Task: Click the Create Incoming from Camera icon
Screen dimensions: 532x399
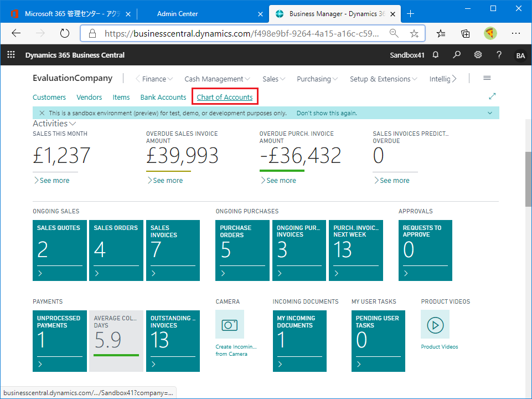Action: [230, 324]
